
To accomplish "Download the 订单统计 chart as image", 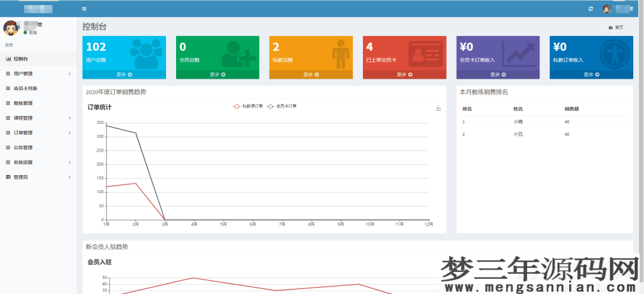I will (438, 108).
